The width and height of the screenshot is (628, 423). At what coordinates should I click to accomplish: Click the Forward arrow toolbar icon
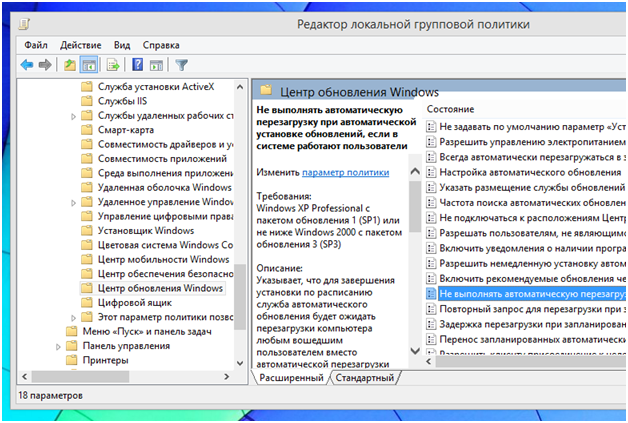point(45,65)
